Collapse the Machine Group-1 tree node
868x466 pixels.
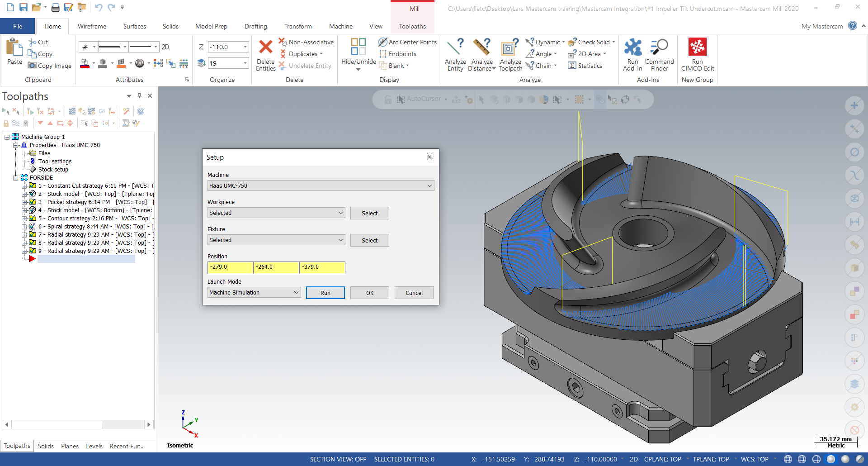pos(7,137)
